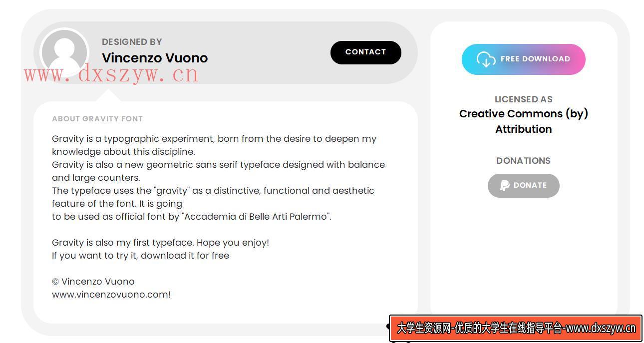Screen dimensions: 644x343
Task: Click the "Accademia di Belle Arti Palermo" sentence
Action: click(192, 217)
